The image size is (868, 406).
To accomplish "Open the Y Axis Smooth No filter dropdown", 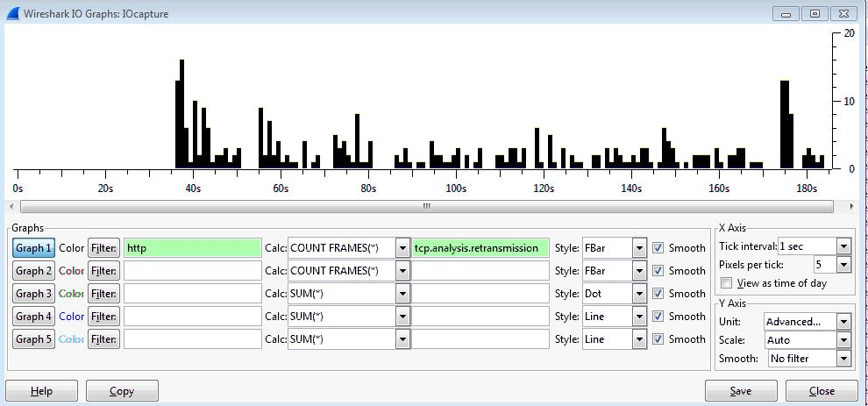I will [843, 359].
